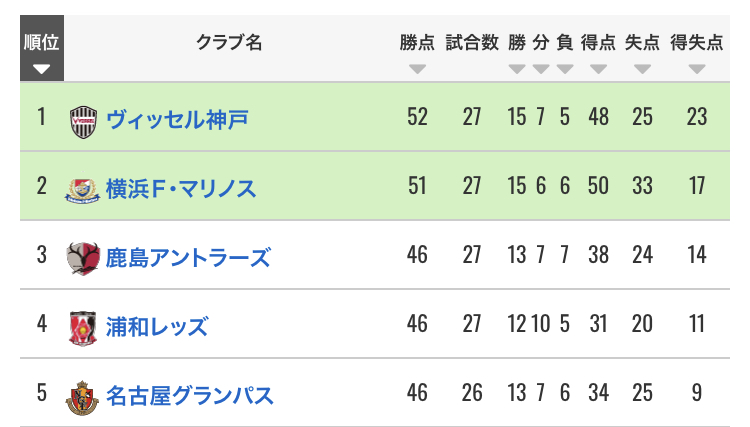Open 鹿島アントラーズ team link

(x=188, y=257)
